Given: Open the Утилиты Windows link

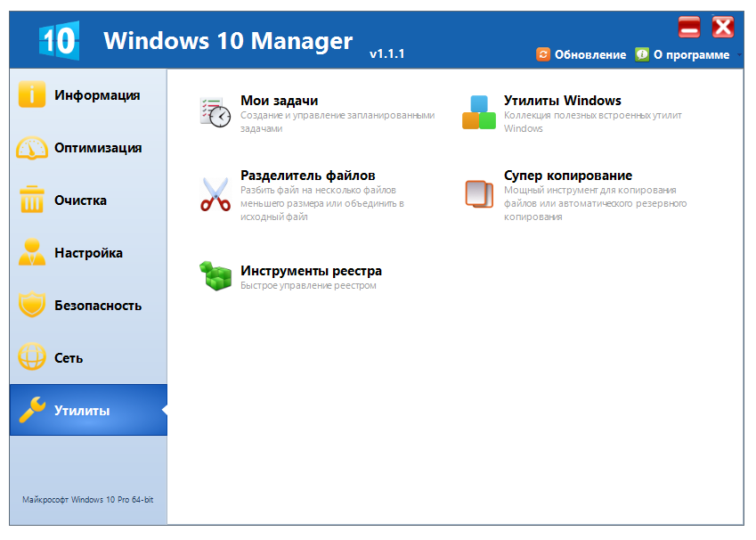Looking at the screenshot, I should pyautogui.click(x=562, y=101).
